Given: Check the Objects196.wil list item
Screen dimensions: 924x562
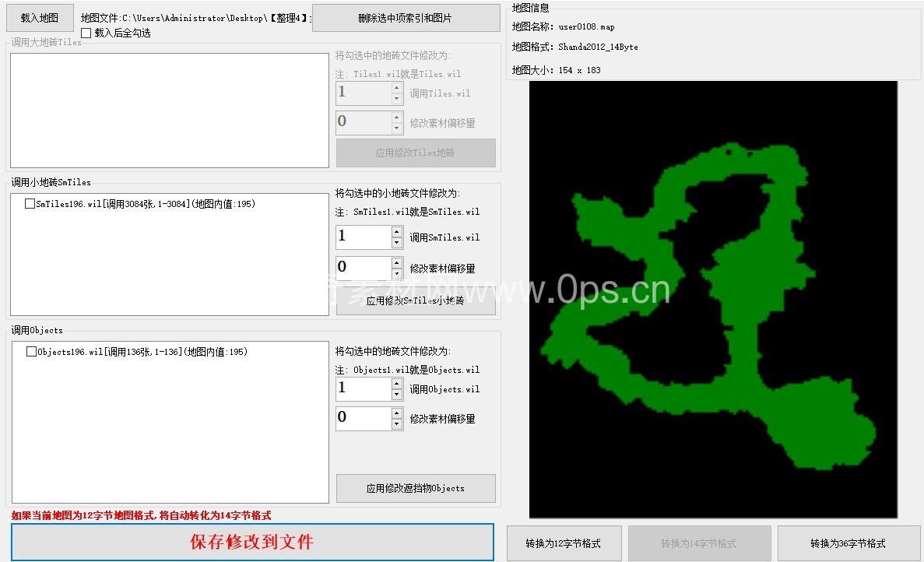Looking at the screenshot, I should (x=32, y=352).
